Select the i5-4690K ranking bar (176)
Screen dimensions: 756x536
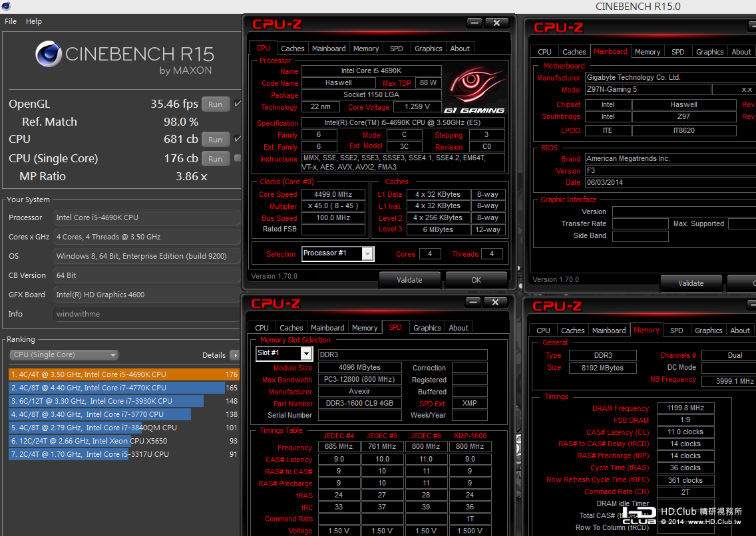[x=124, y=374]
